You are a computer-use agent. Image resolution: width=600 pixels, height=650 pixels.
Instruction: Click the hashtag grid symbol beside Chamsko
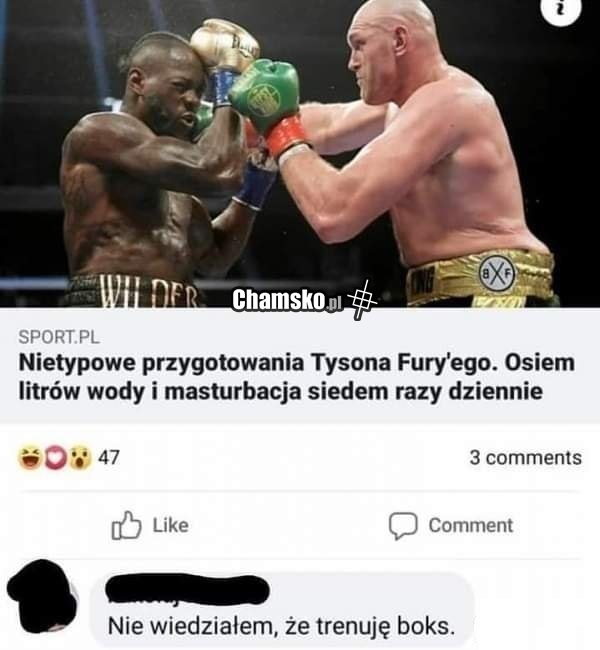[362, 300]
